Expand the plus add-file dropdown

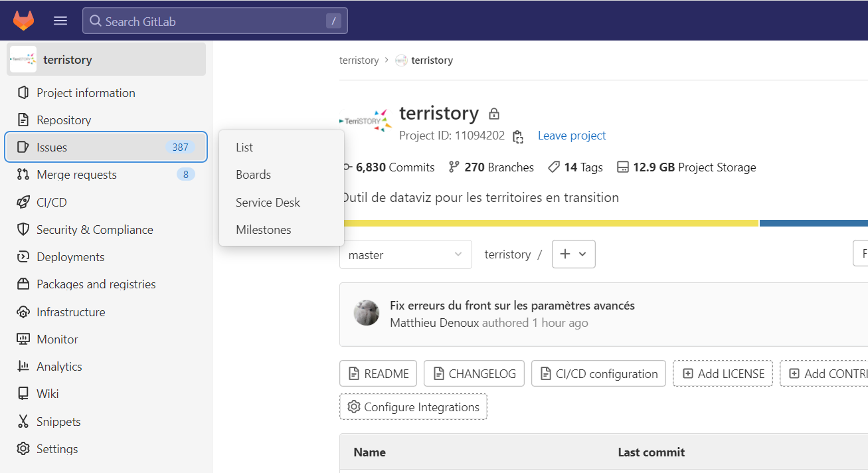pyautogui.click(x=573, y=254)
